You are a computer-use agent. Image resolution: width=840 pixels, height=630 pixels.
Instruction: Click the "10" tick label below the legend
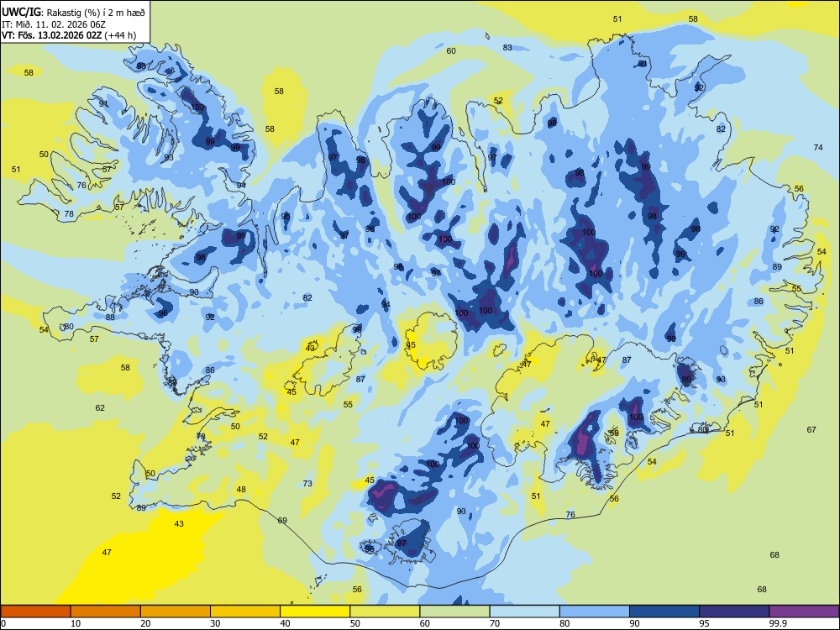click(x=76, y=623)
